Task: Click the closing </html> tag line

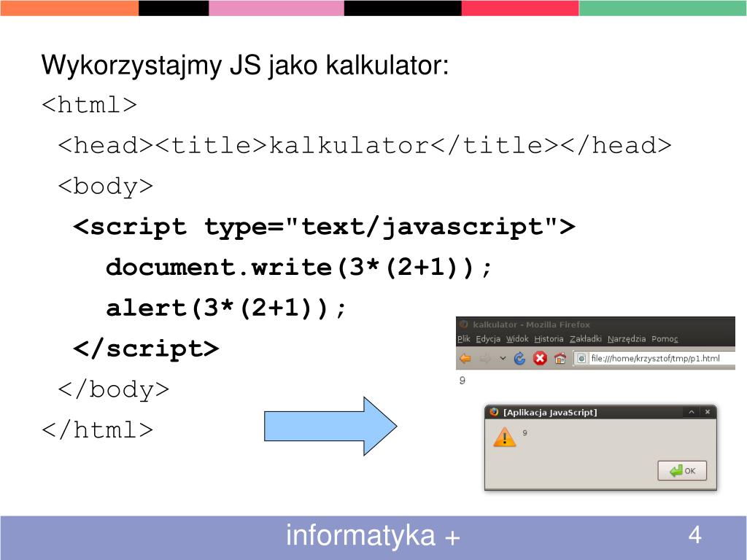Action: tap(97, 430)
